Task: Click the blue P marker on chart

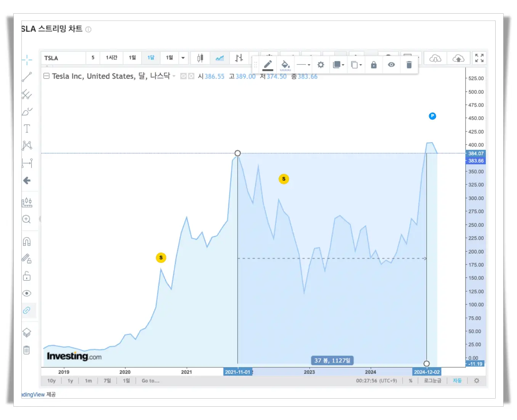Action: click(x=432, y=116)
